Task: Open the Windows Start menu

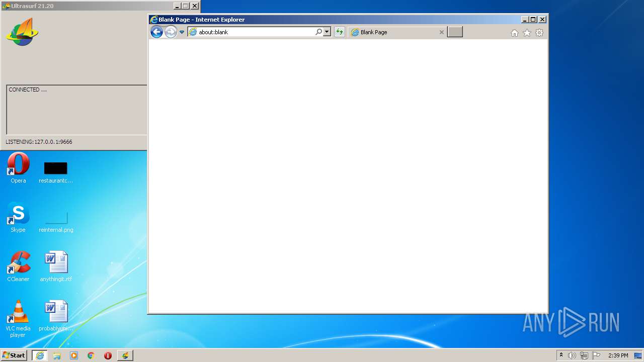Action: pos(14,355)
